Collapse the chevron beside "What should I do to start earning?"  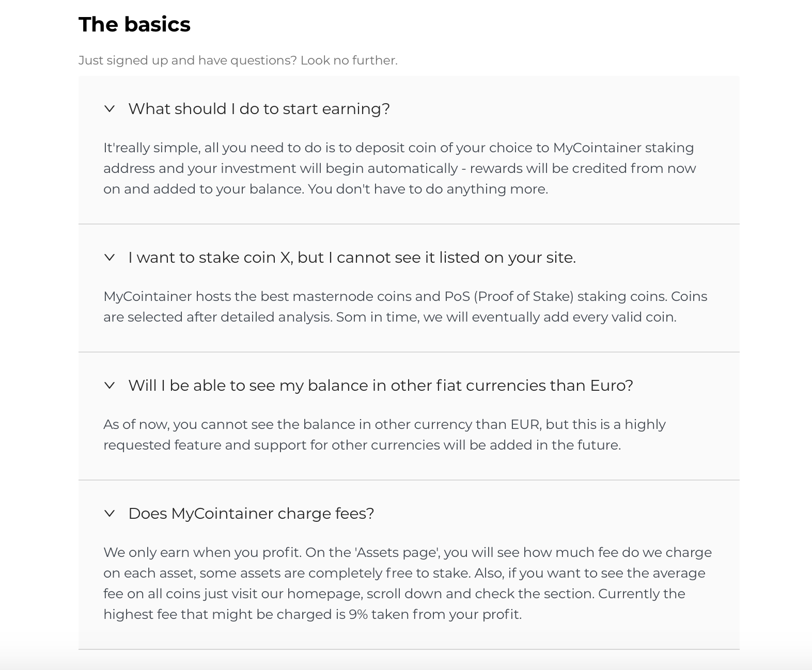click(110, 109)
